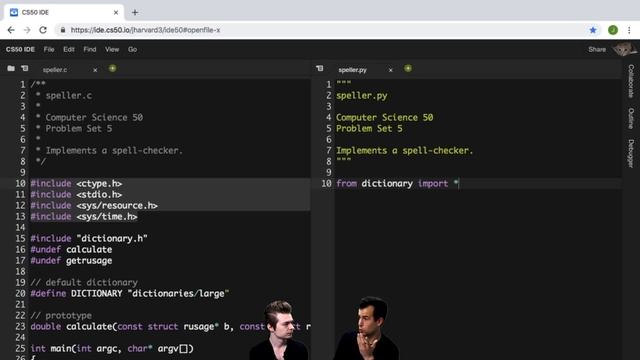Viewport: 640px width, 360px height.
Task: Switch to speller.py tab
Action: [353, 70]
